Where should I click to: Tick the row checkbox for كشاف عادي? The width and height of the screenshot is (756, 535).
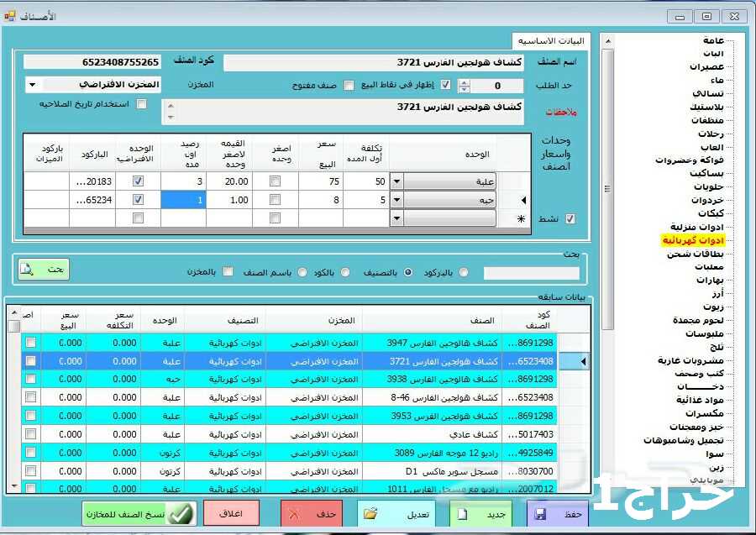point(31,434)
